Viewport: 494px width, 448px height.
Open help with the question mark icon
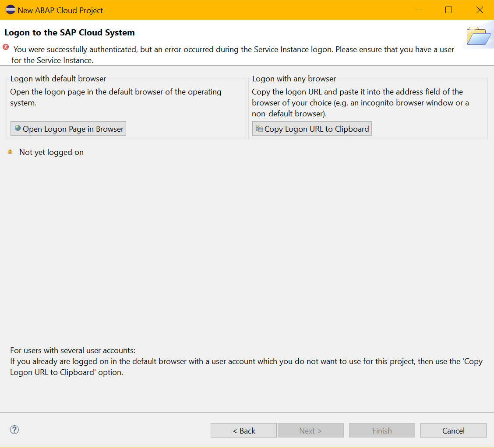point(14,430)
